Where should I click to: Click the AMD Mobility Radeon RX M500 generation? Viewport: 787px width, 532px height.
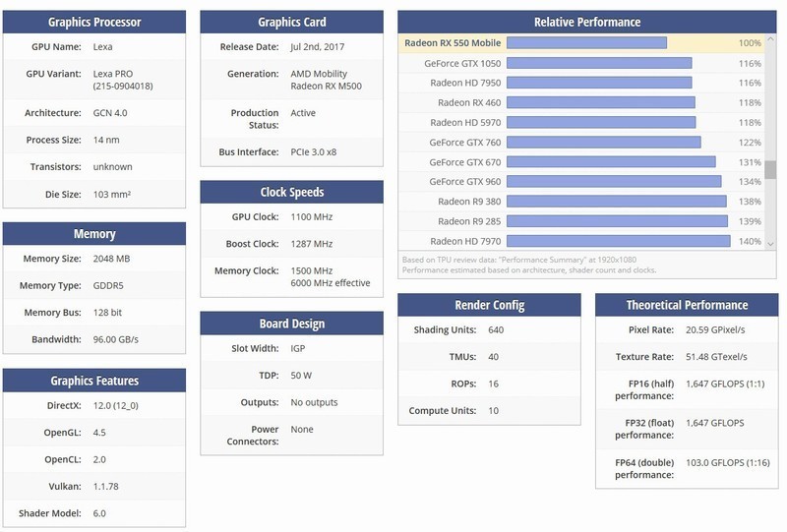(x=326, y=80)
